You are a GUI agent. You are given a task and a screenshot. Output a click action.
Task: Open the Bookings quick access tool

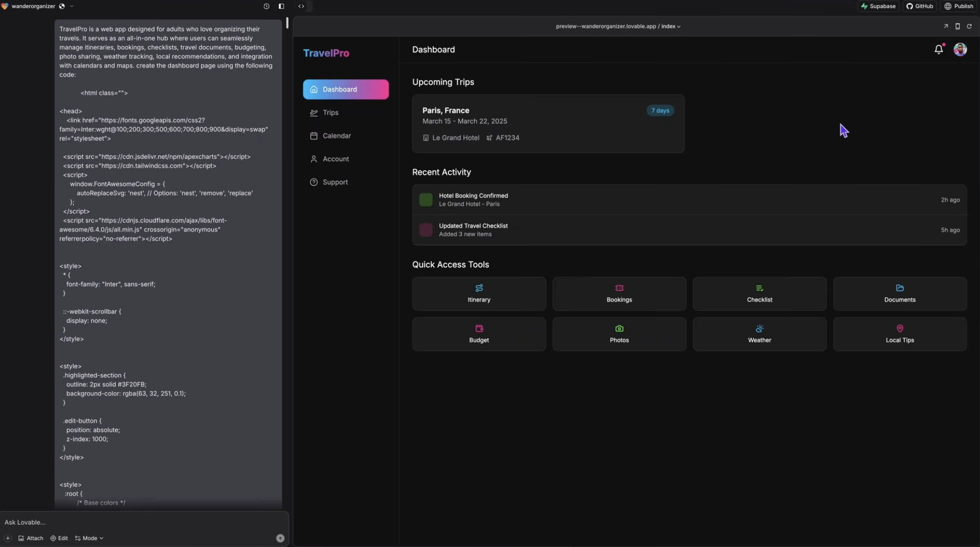click(x=619, y=294)
